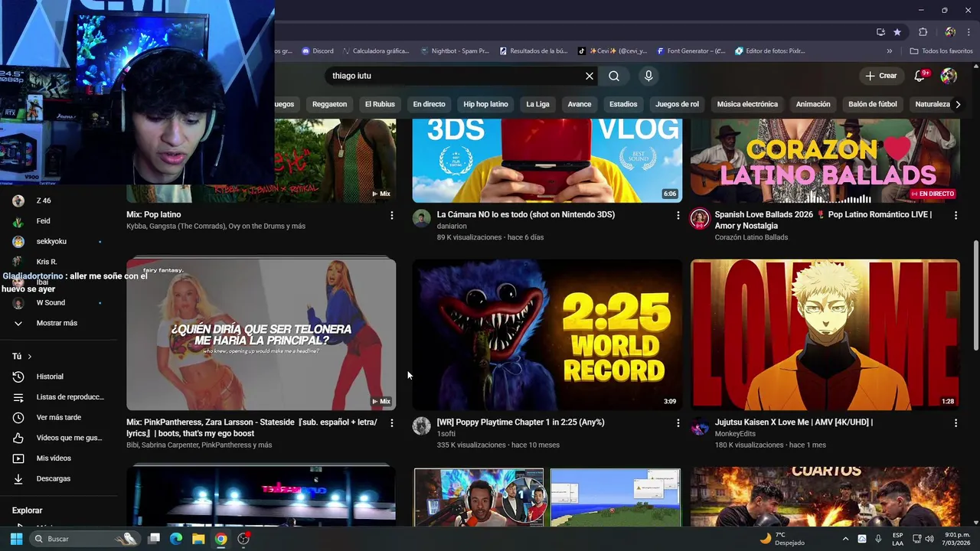Click the bookmark star icon
980x551 pixels.
[897, 32]
